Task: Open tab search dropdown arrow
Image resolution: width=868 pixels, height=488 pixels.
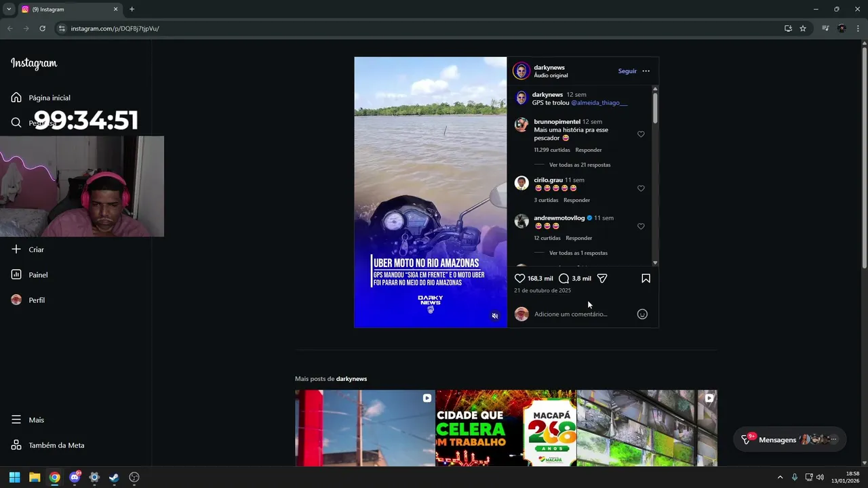Action: point(9,9)
